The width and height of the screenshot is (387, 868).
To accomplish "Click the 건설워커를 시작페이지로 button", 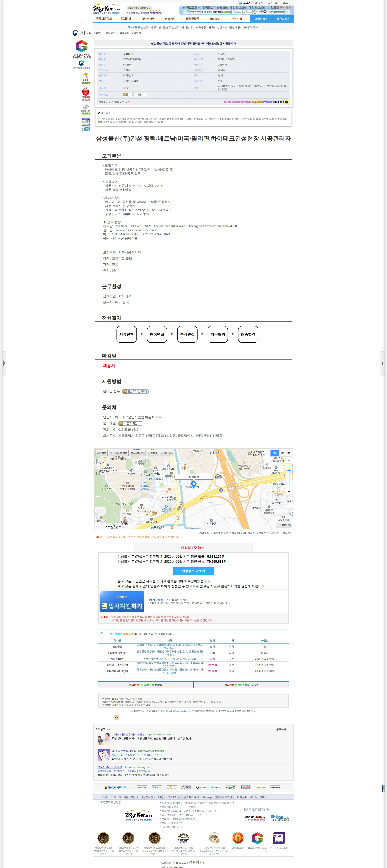I will pyautogui.click(x=139, y=8).
